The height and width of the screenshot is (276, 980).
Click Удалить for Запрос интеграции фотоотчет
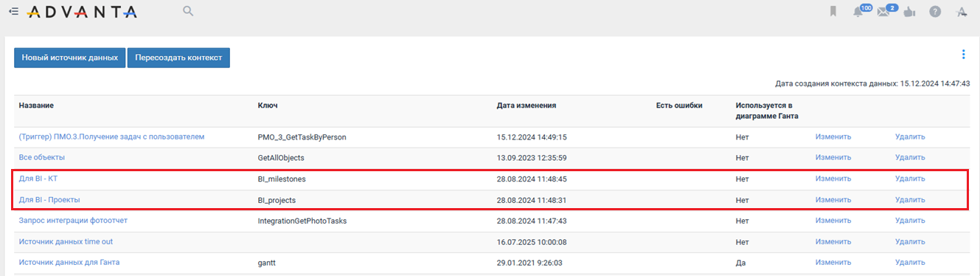click(x=910, y=220)
